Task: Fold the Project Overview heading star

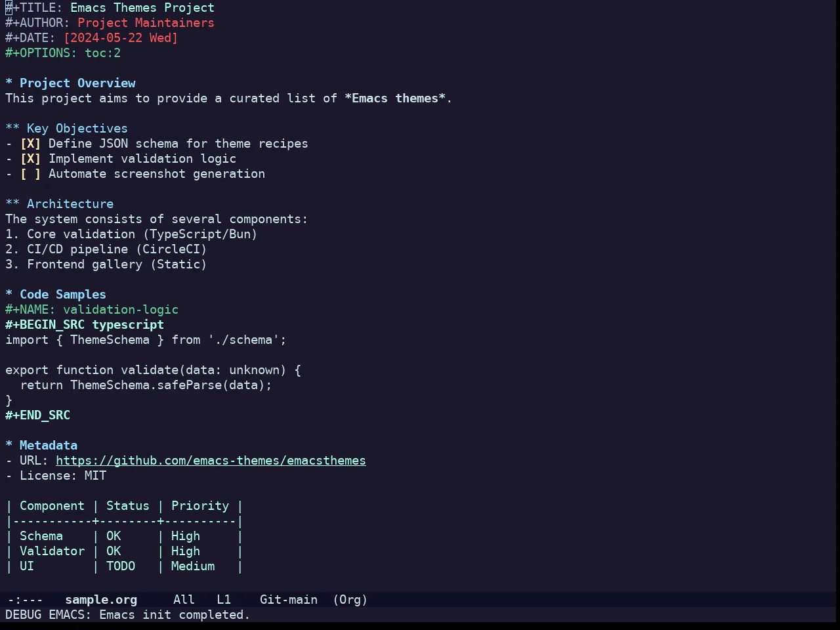Action: click(9, 83)
